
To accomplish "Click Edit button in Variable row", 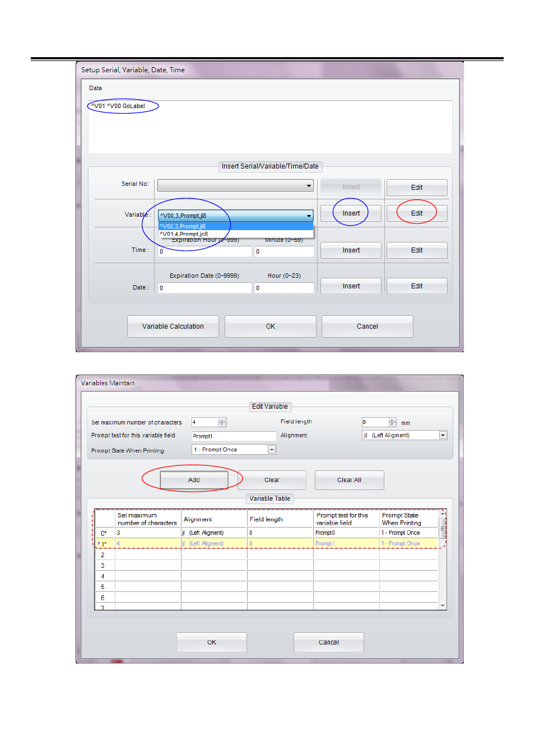I will pos(417,213).
